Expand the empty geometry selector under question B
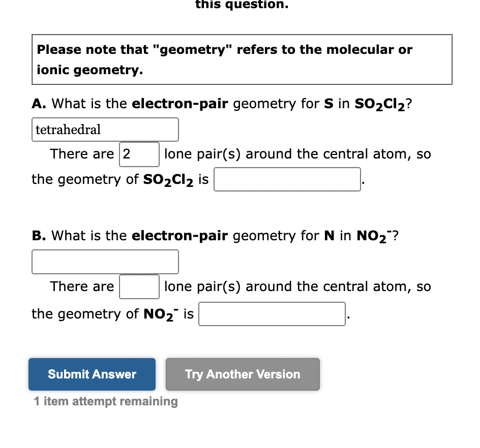This screenshot has width=480, height=448. (x=105, y=262)
